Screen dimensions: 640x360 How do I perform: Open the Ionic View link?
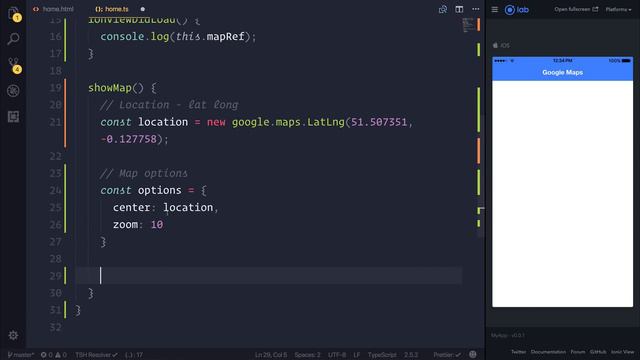[x=622, y=352]
